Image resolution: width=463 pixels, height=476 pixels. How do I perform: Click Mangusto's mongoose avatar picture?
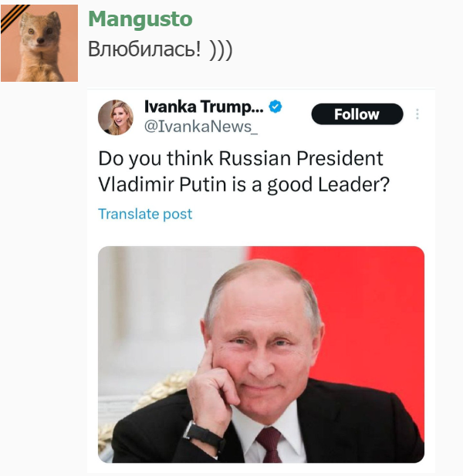click(39, 43)
